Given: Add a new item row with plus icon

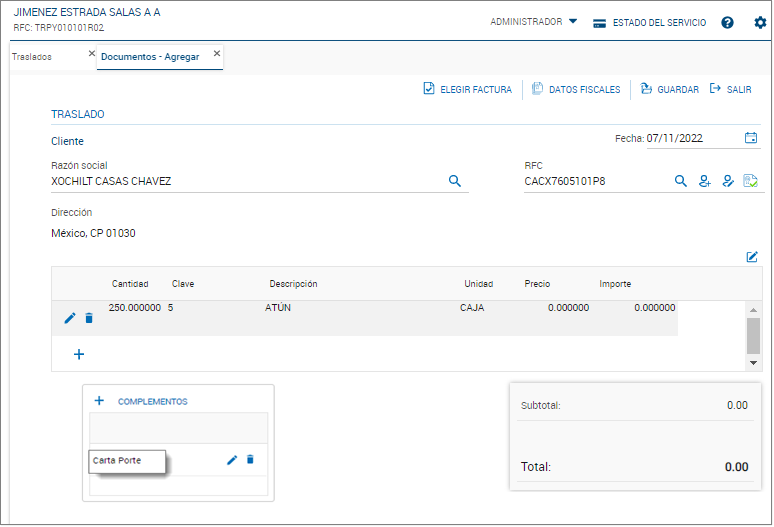Looking at the screenshot, I should 79,354.
